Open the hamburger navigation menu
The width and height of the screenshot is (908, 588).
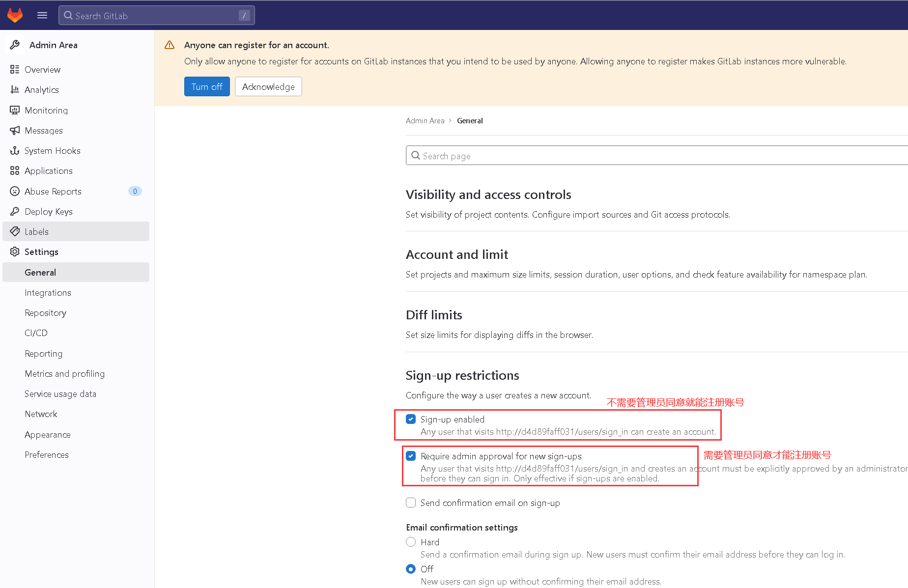coord(42,15)
